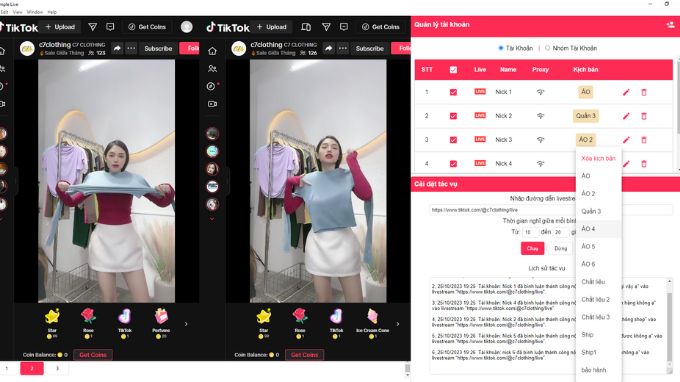Open the ÁO script dropdown for Nick 1
Viewport: 680px width, 382px height.
pos(585,92)
